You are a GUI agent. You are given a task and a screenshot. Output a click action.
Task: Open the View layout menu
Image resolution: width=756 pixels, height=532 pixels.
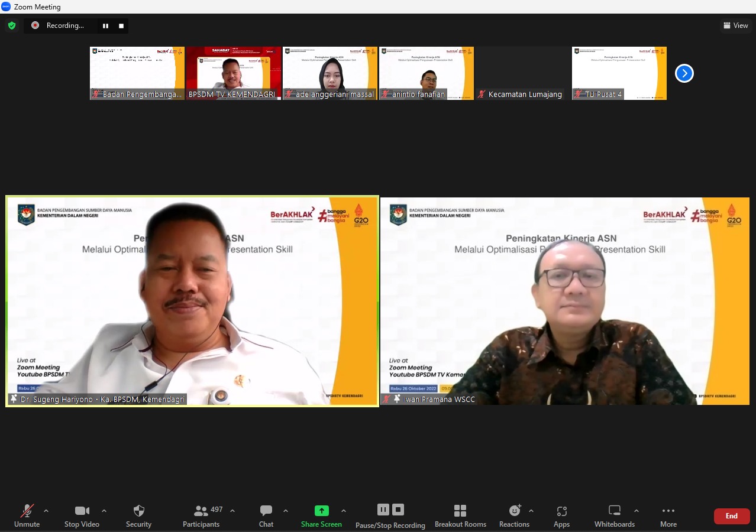736,25
